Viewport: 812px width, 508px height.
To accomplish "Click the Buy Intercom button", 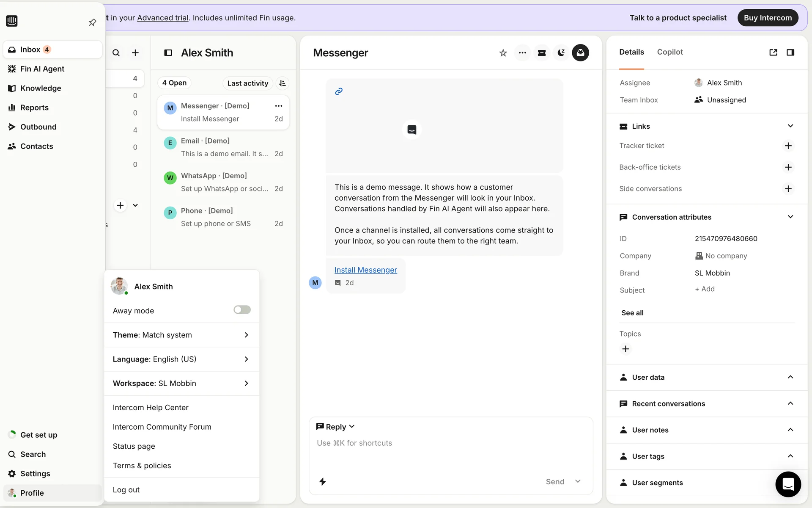I will 768,18.
